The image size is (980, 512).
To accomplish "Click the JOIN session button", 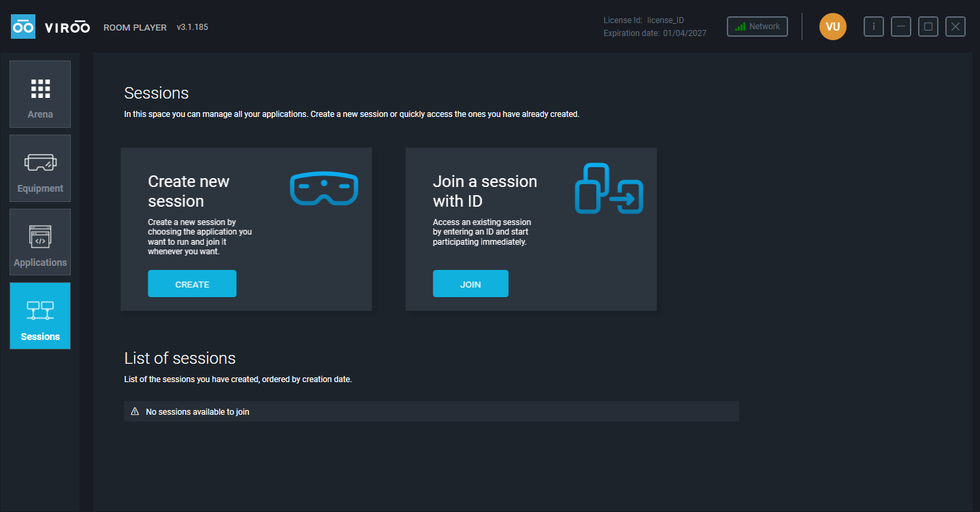I will pyautogui.click(x=470, y=284).
